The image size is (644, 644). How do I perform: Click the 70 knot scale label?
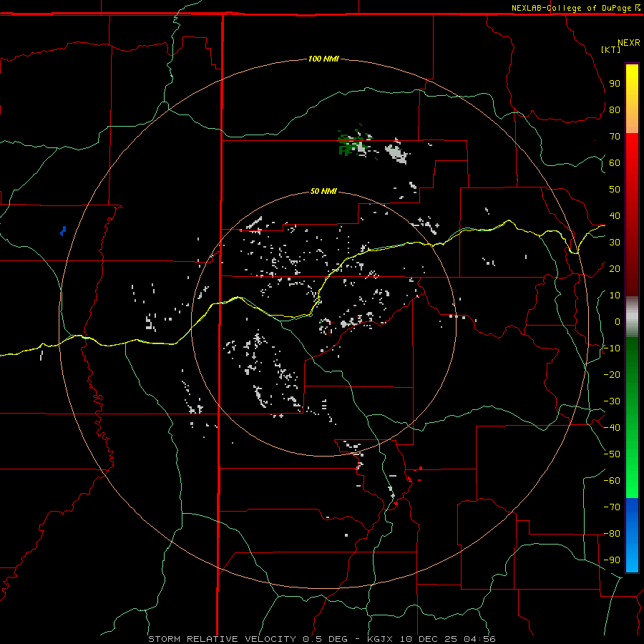tap(615, 137)
